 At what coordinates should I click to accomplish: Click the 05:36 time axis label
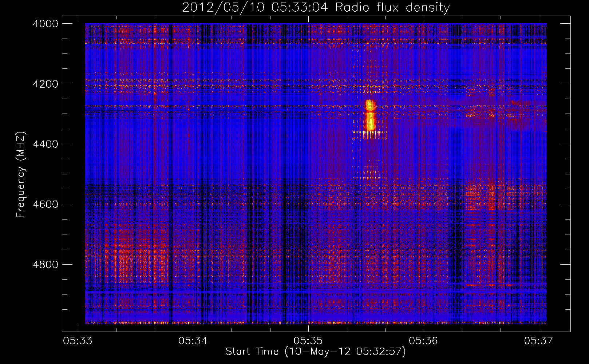[423, 341]
